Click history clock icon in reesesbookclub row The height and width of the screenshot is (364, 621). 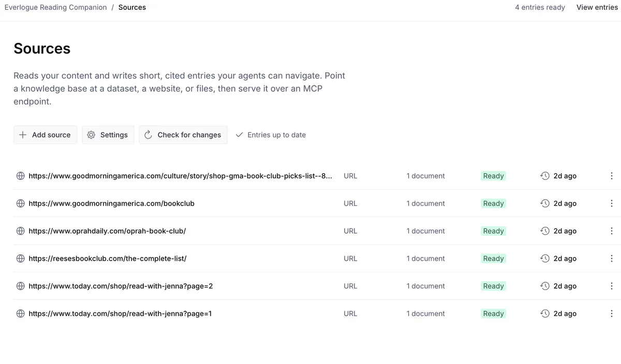pos(545,258)
